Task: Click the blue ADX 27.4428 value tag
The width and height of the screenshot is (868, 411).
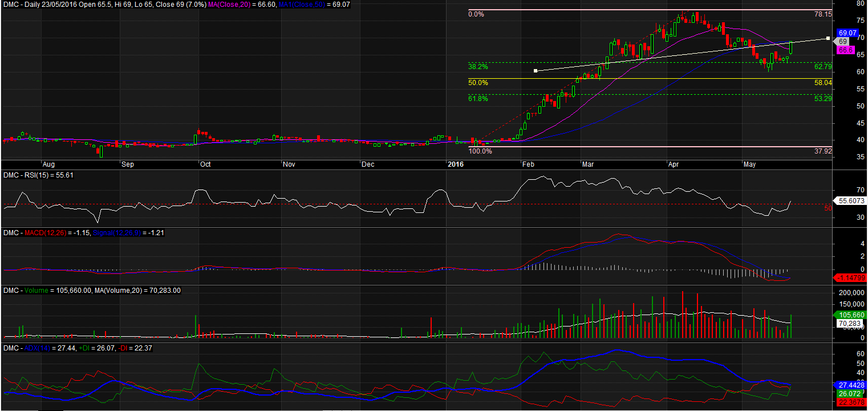Action: pos(850,385)
